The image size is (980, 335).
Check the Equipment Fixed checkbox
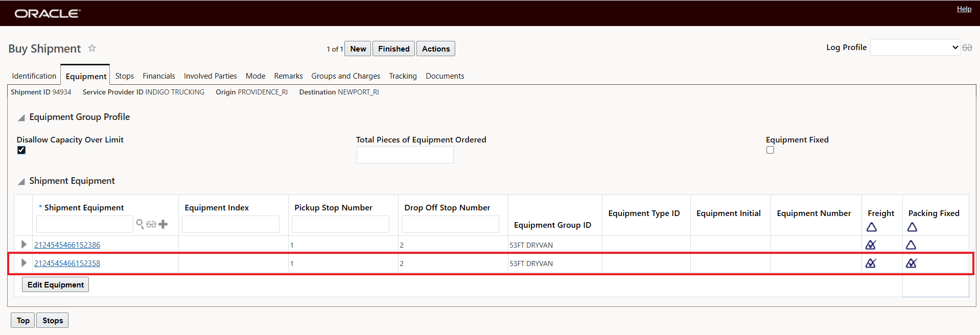click(x=770, y=150)
